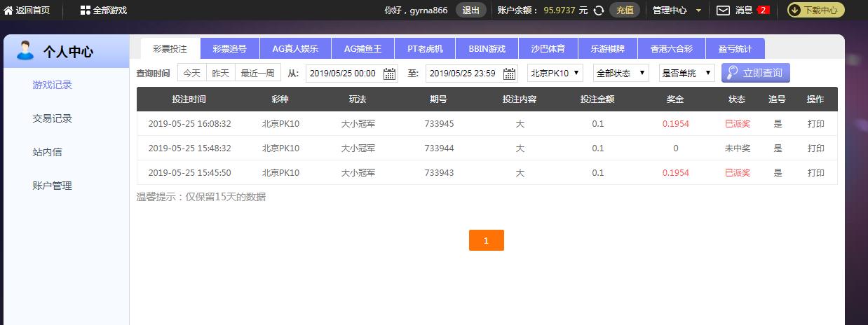This screenshot has height=325, width=868.
Task: Click the 未中奖 status cell
Action: (737, 148)
